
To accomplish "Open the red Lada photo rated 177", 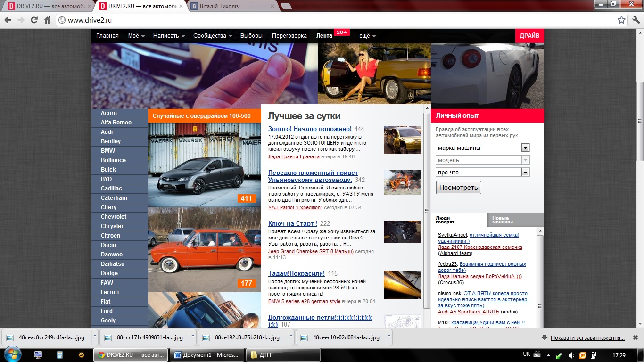I will click(x=205, y=250).
